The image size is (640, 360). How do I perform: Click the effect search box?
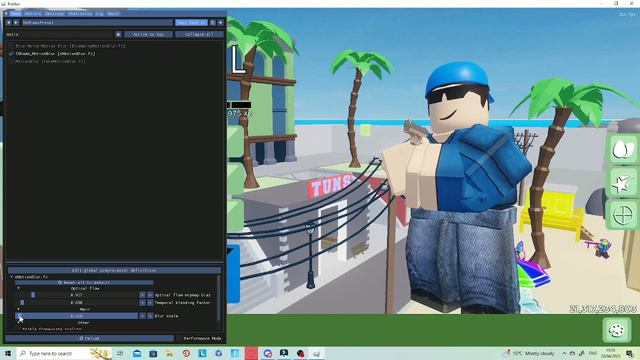coord(60,34)
